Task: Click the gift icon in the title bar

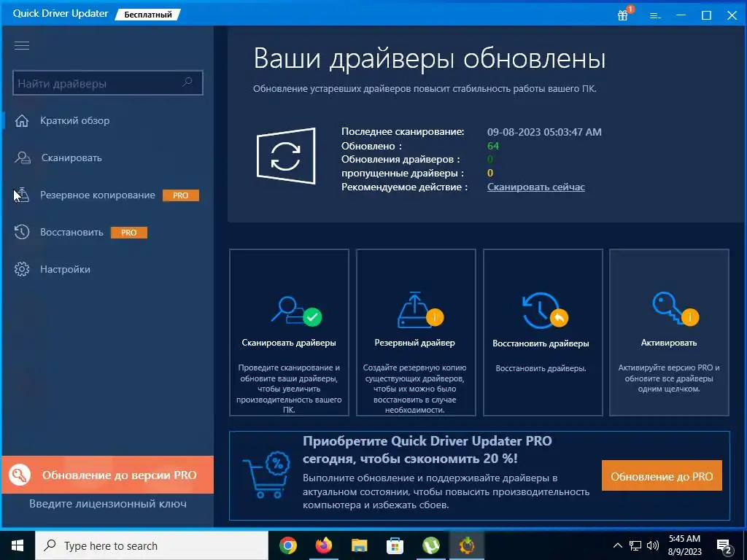Action: [623, 15]
